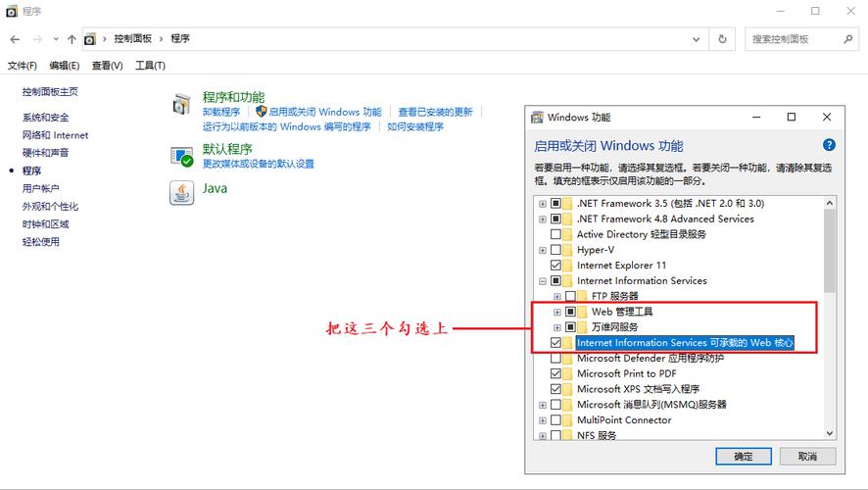
Task: Expand the FTP 服务器 node
Action: [x=556, y=297]
